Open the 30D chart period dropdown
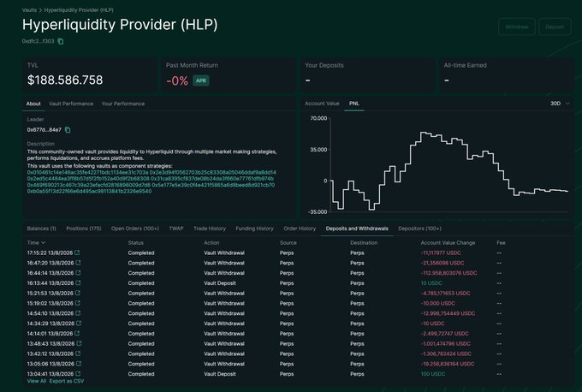Viewport: 582px width, 392px height. point(560,104)
